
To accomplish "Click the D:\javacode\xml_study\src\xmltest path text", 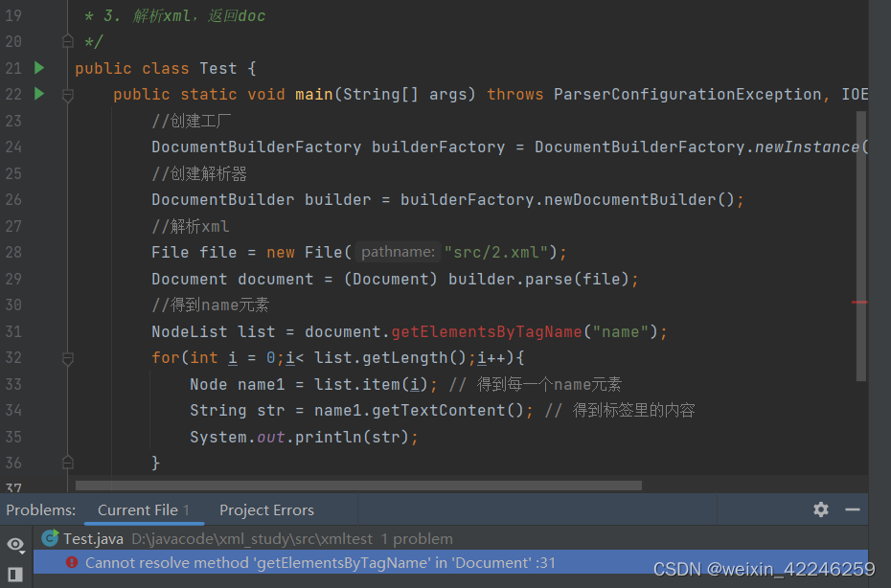I will pyautogui.click(x=252, y=538).
